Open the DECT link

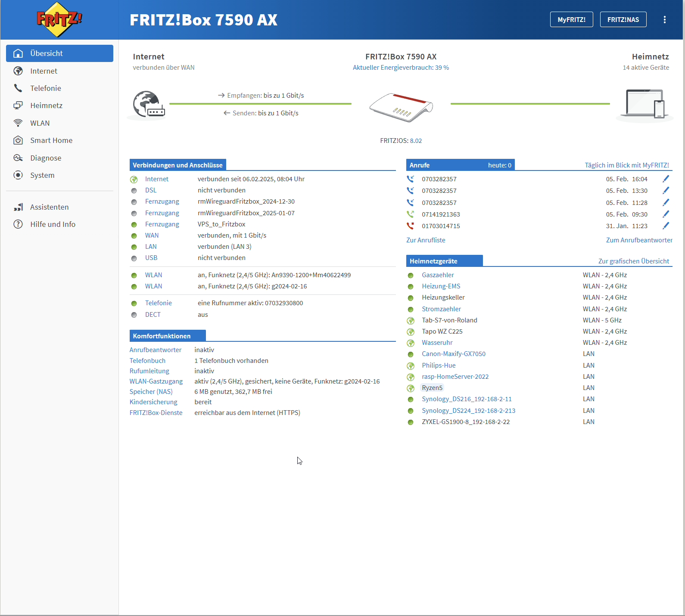[x=153, y=315]
